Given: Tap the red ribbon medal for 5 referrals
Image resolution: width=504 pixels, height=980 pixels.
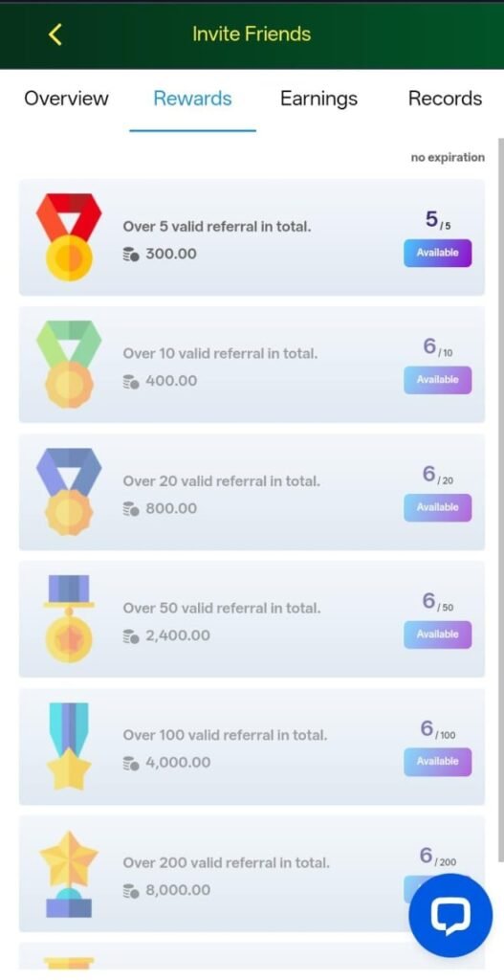Looking at the screenshot, I should (69, 237).
